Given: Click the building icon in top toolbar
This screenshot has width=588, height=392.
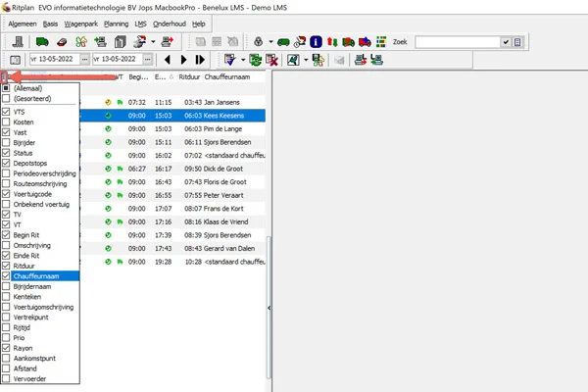Looking at the screenshot, I should click(17, 42).
